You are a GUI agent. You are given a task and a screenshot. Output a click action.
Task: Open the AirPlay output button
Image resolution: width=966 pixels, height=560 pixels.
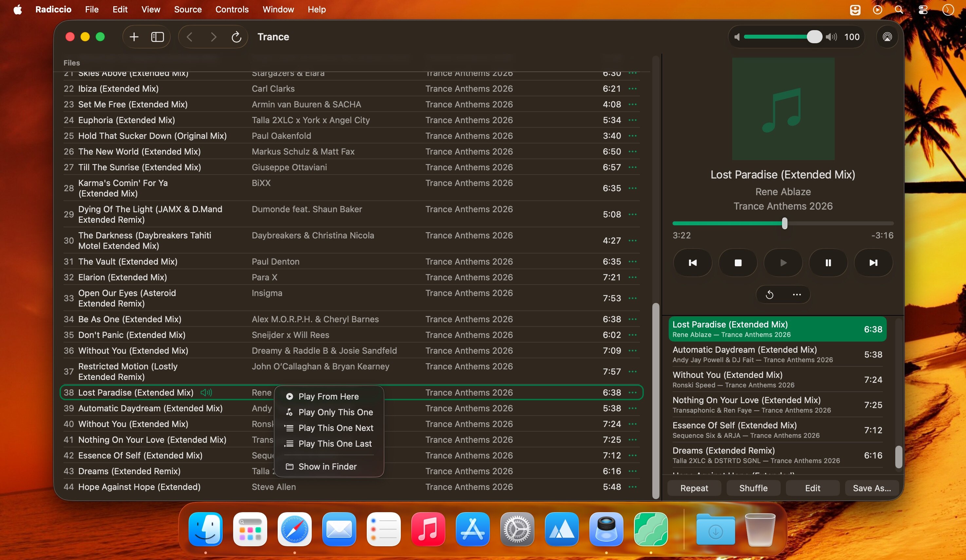[x=887, y=37]
